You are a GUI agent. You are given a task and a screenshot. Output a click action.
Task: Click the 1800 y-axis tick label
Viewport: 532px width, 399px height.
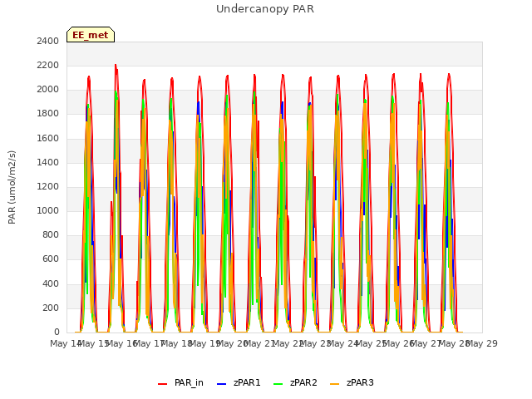[x=48, y=114]
